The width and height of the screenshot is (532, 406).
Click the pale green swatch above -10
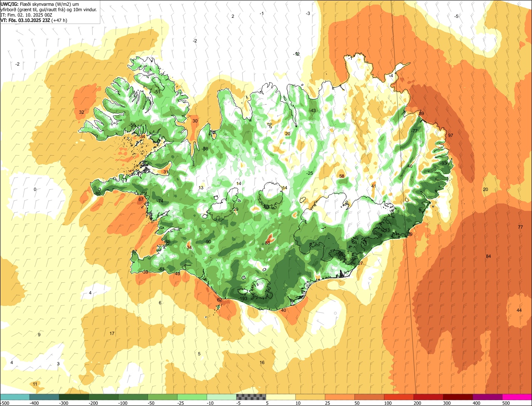(222, 397)
